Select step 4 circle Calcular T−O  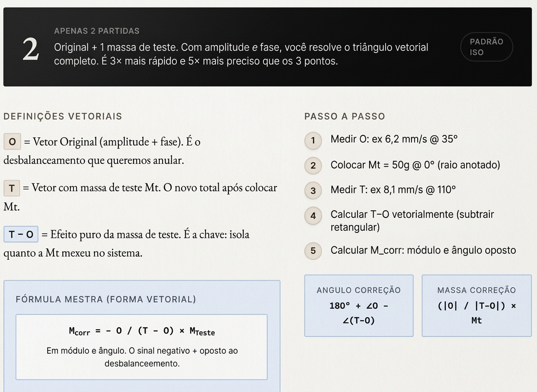tap(313, 216)
